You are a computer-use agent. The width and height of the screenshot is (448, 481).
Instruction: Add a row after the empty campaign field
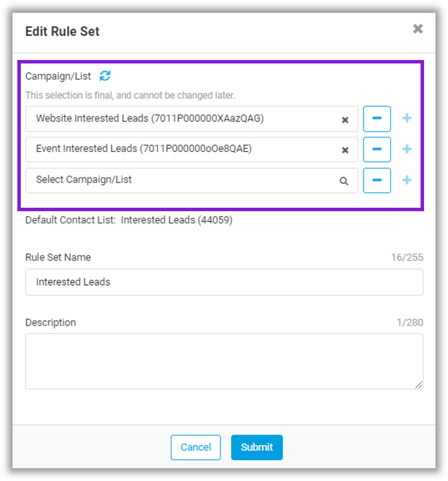407,180
